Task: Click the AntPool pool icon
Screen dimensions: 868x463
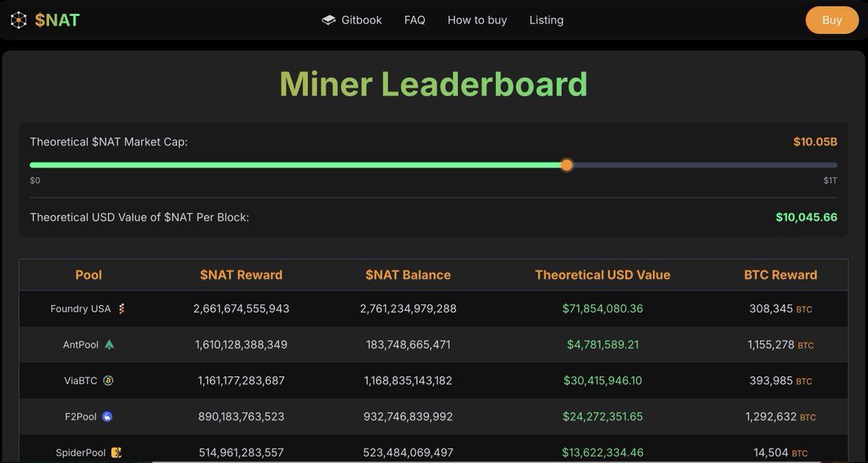Action: 109,345
